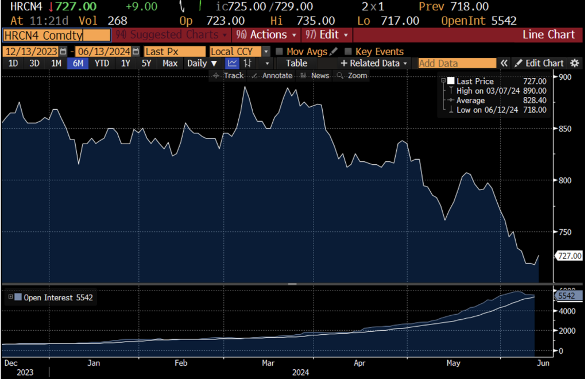
Task: Open the Daily periodicity dropdown
Action: click(x=202, y=63)
